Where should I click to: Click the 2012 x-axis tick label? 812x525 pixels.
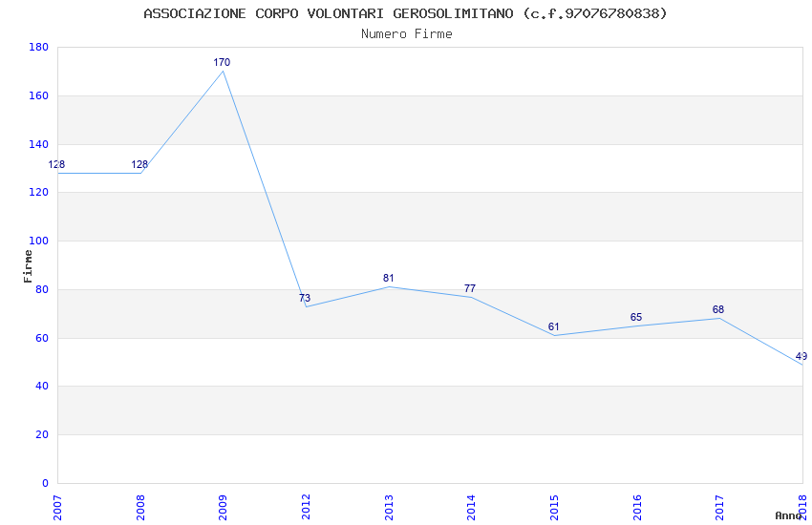tap(306, 508)
